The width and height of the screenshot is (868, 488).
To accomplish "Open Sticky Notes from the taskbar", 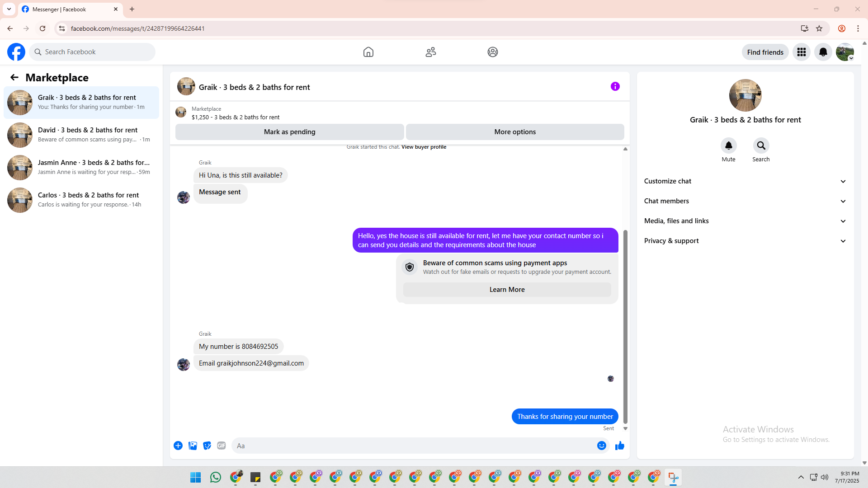I will [x=255, y=477].
